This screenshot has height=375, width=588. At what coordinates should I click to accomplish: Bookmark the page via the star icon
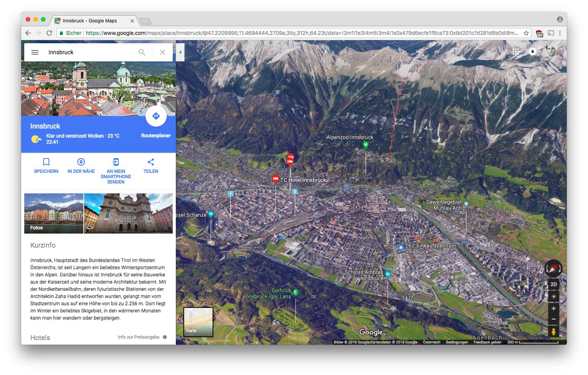pos(527,33)
